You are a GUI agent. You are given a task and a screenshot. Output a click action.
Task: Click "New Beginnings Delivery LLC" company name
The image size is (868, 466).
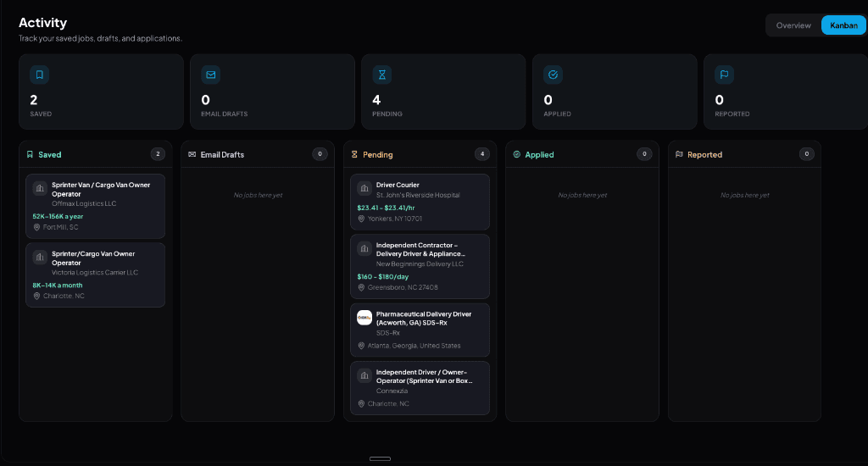[420, 264]
